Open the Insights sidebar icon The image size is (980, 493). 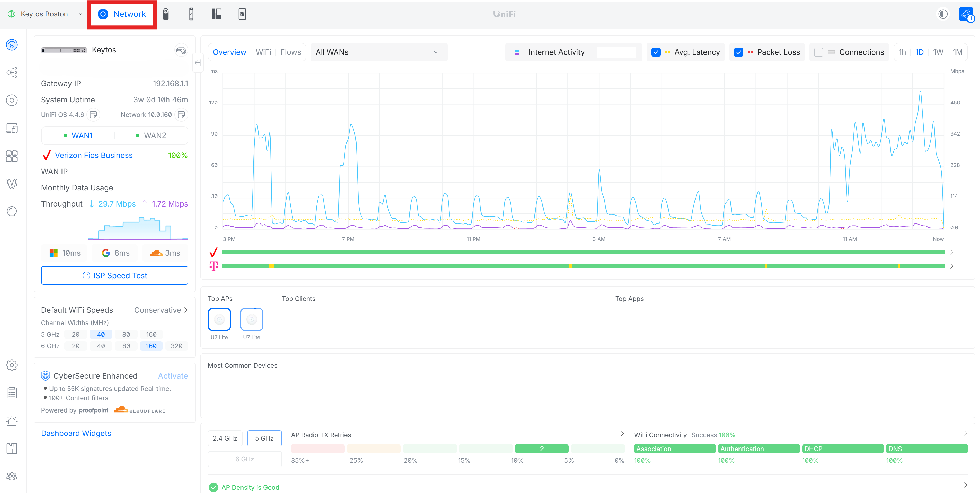click(12, 211)
